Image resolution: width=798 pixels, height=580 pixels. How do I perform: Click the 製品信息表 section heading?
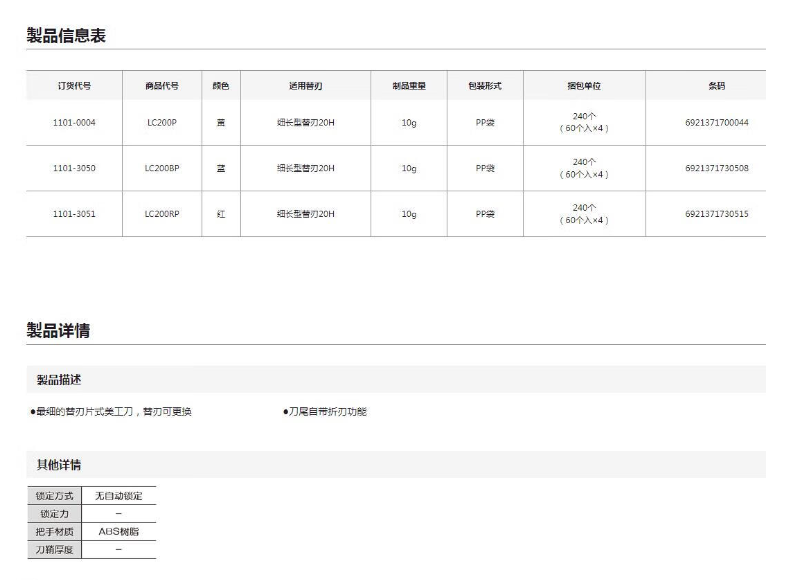[66, 36]
